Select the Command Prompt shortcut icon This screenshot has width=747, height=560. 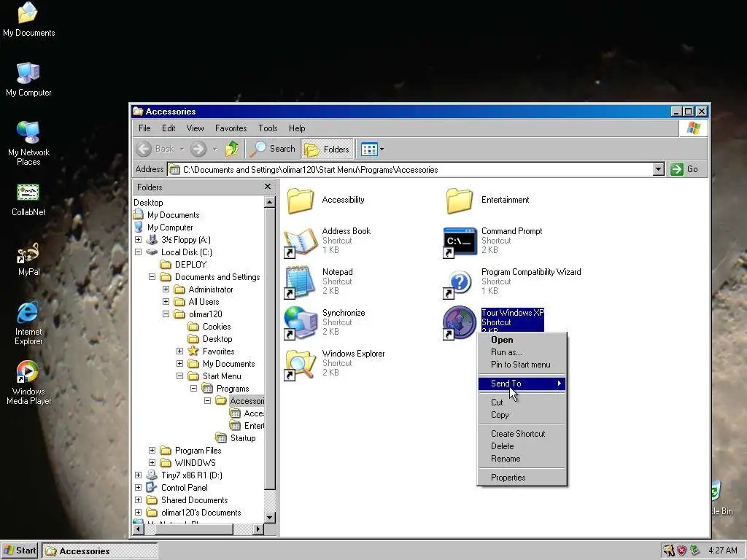[x=460, y=241]
